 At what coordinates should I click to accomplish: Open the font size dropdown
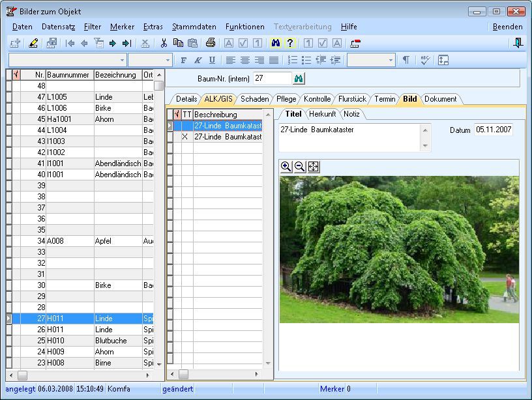pos(168,60)
